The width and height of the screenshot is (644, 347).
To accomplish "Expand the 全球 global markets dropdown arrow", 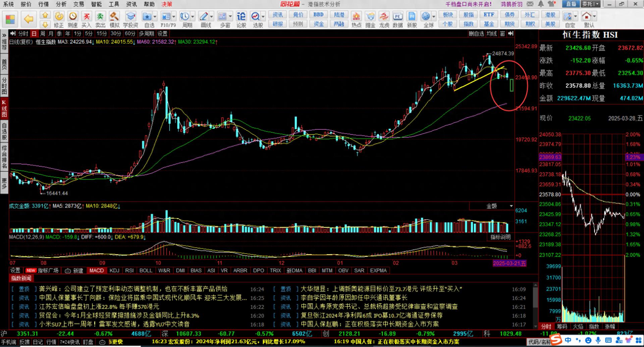I will (x=434, y=16).
